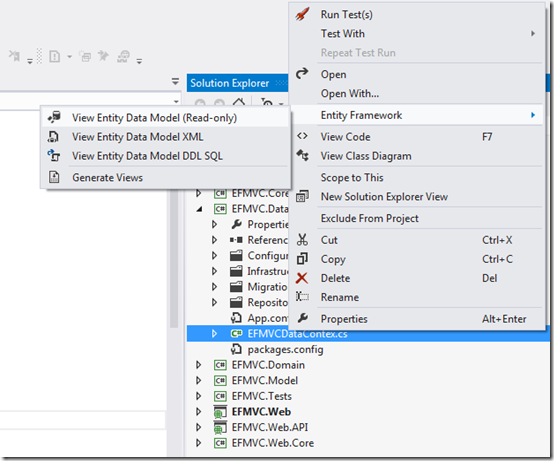Open the toolbar overflow dropdown by the editor
Image resolution: width=554 pixels, height=461 pixels.
(175, 82)
